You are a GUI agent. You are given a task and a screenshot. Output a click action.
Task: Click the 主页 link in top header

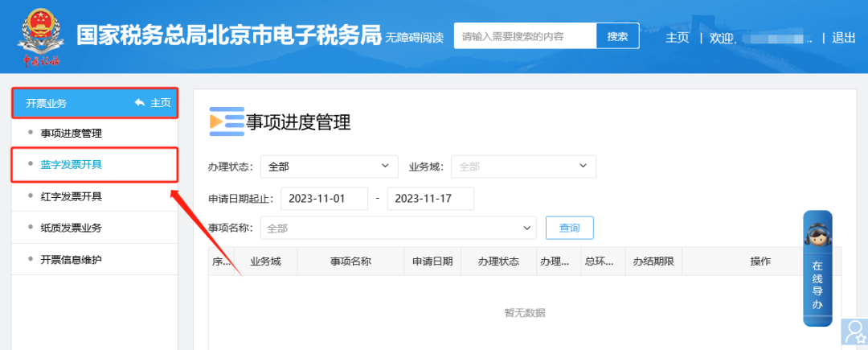tap(677, 37)
